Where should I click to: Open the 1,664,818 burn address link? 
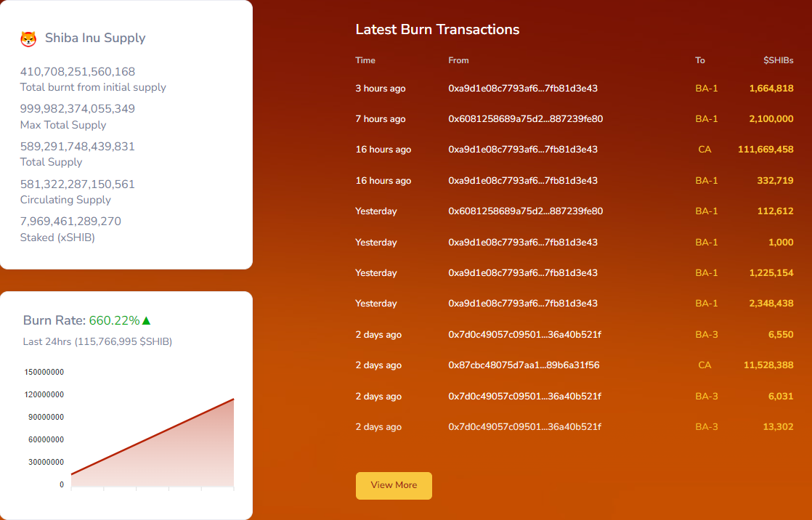[x=522, y=89]
